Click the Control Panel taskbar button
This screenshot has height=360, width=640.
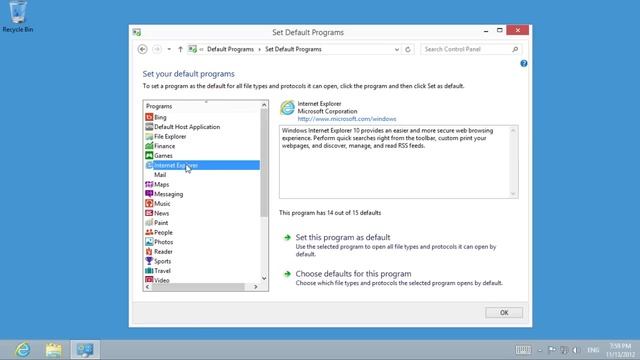pyautogui.click(x=85, y=350)
